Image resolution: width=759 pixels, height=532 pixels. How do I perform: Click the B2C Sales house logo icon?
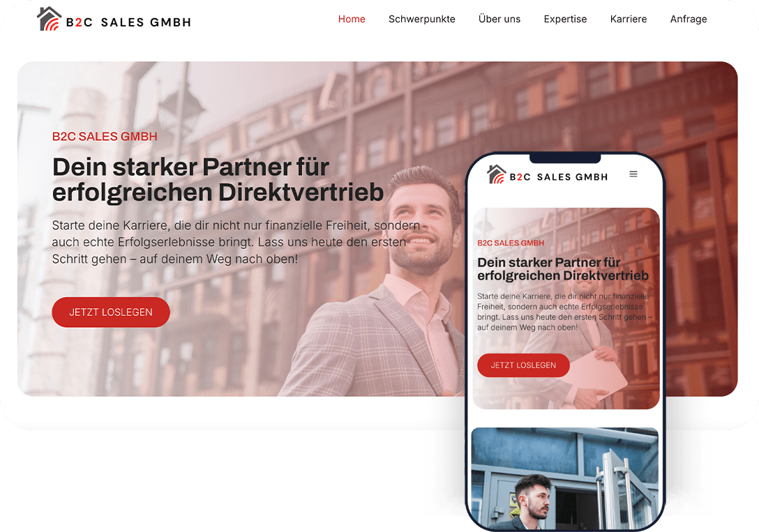pyautogui.click(x=49, y=19)
